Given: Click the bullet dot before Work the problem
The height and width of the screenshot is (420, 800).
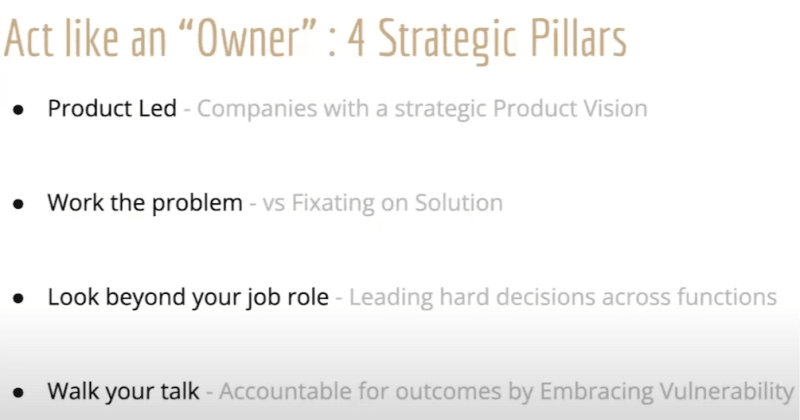Looking at the screenshot, I should pyautogui.click(x=18, y=203).
